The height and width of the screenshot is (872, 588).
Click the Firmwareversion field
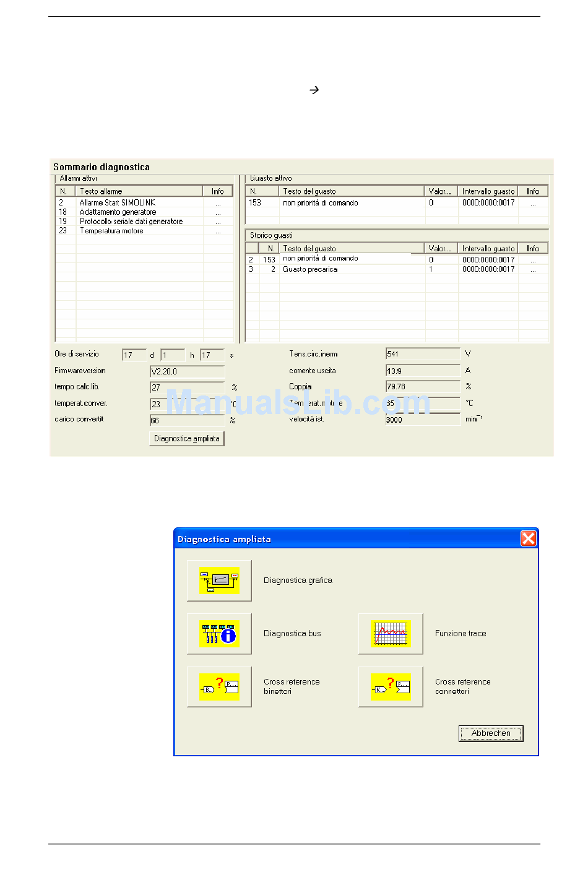coord(187,371)
